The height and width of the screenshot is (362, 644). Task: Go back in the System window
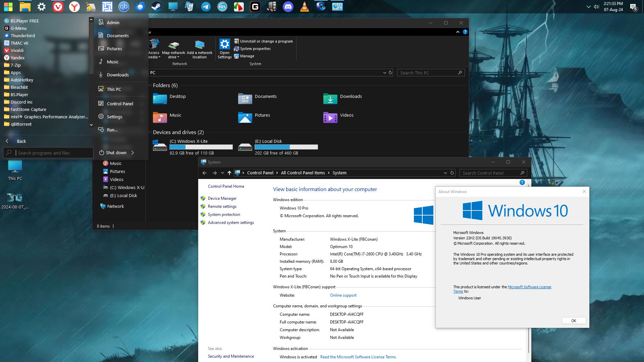tap(205, 173)
